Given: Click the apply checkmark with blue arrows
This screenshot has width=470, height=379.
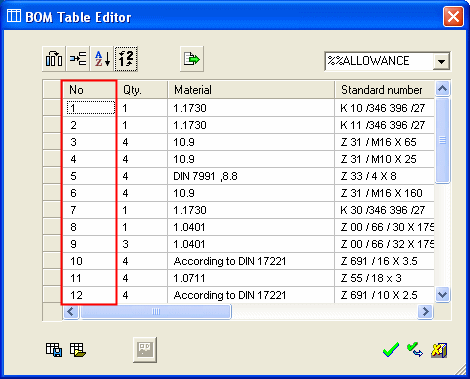Looking at the screenshot, I should click(415, 350).
